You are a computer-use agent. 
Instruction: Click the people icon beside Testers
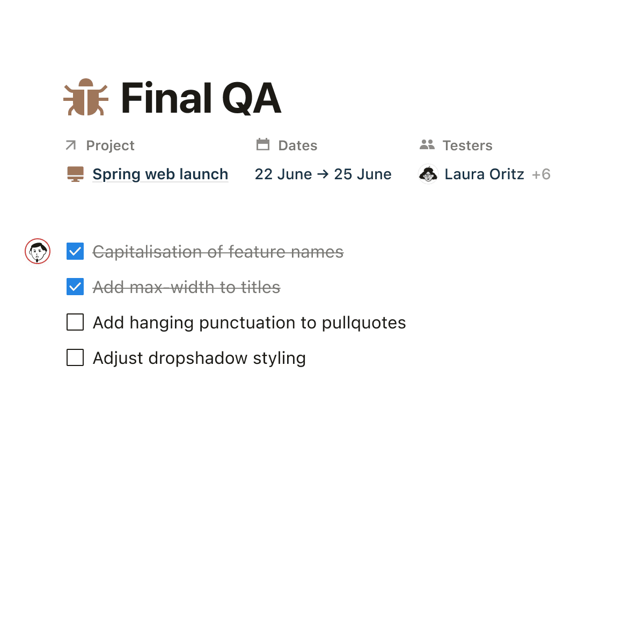427,144
